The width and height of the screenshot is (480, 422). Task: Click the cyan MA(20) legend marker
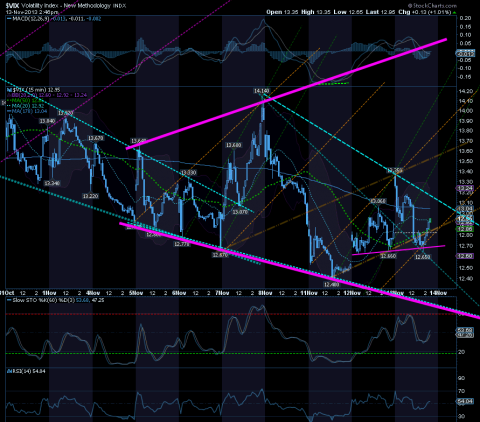coord(9,106)
